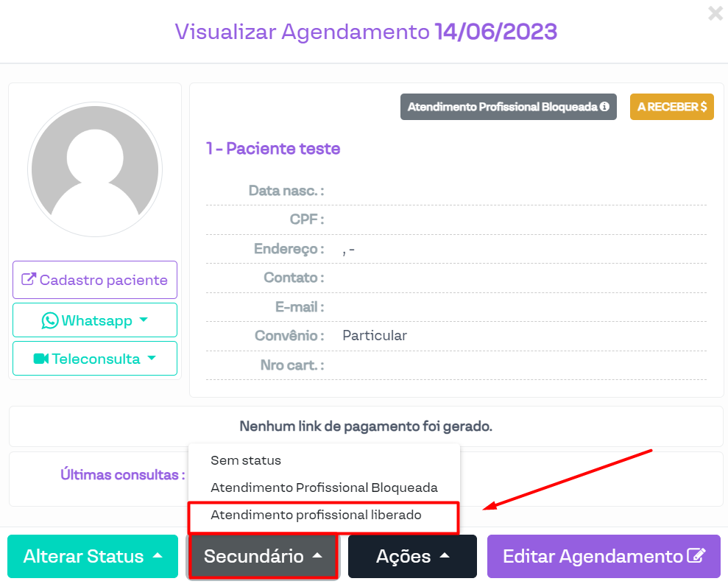Click the A RECEBER $ badge

coord(671,107)
